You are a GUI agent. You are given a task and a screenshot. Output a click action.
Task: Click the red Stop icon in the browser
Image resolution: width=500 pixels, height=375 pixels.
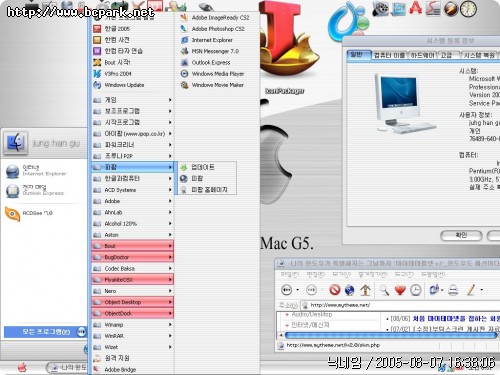(x=335, y=290)
